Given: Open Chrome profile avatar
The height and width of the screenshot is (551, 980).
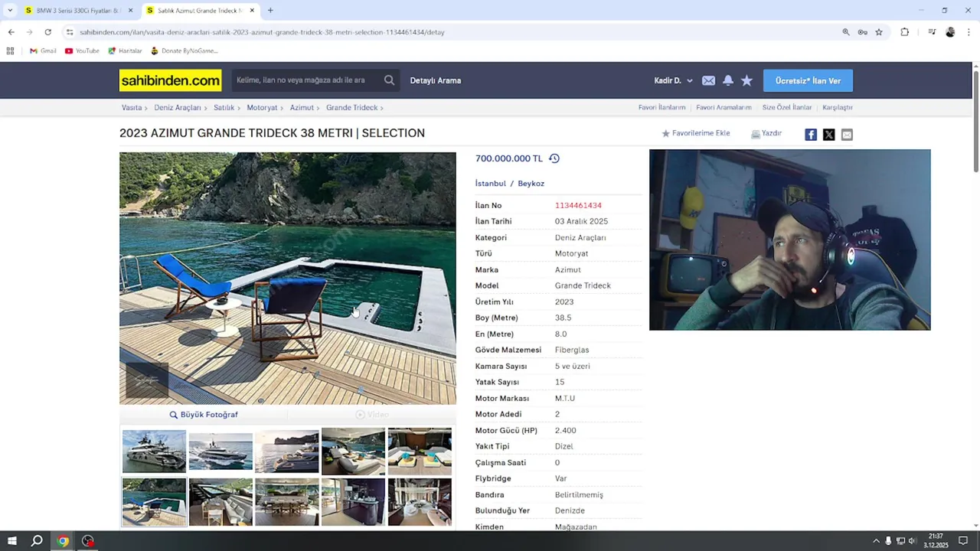Looking at the screenshot, I should click(950, 32).
